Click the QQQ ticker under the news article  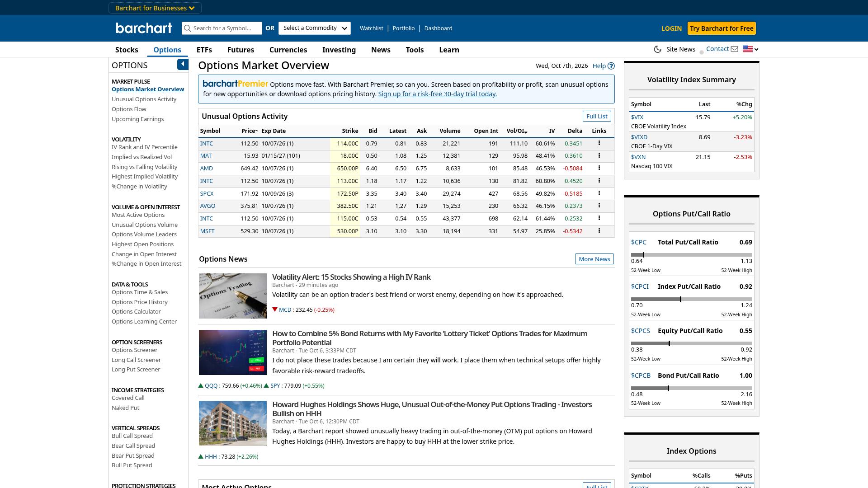(x=211, y=386)
